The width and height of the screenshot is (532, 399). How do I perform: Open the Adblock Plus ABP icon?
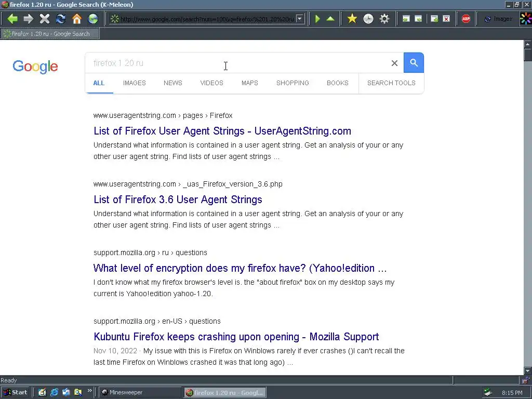pyautogui.click(x=466, y=19)
